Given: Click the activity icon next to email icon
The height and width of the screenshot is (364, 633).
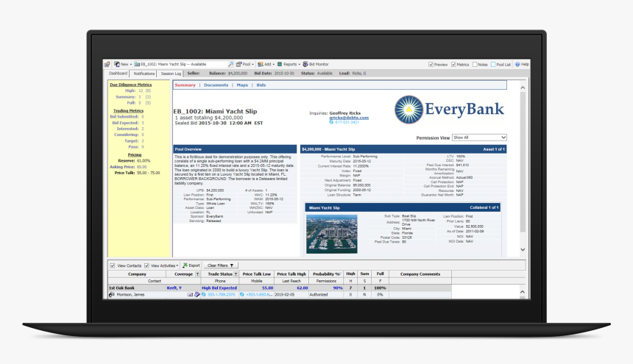Looking at the screenshot, I should tap(197, 295).
